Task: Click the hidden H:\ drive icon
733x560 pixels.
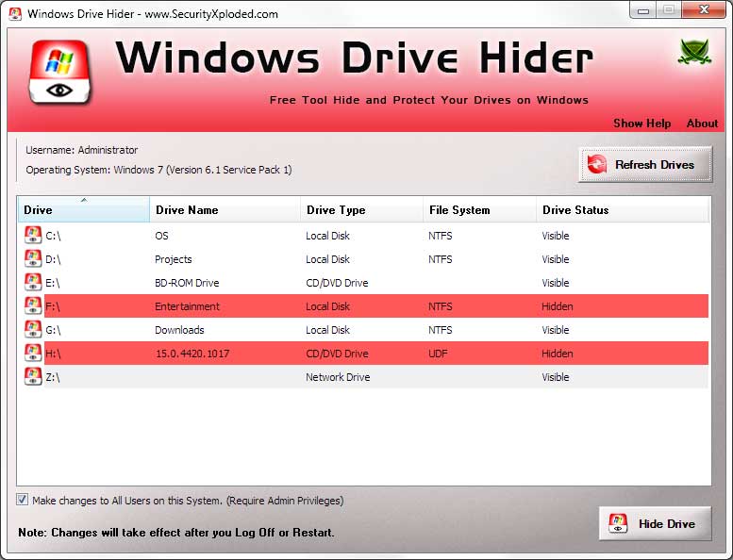Action: tap(33, 353)
